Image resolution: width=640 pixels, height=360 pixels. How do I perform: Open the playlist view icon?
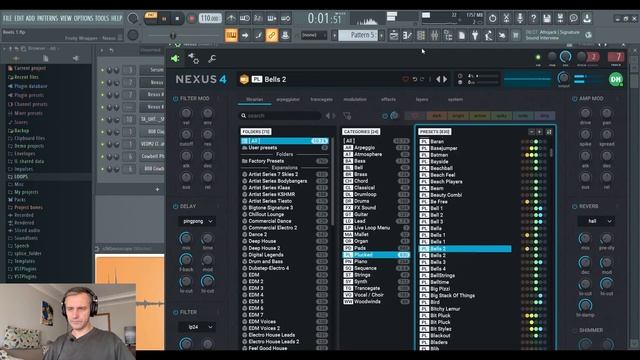tap(393, 36)
